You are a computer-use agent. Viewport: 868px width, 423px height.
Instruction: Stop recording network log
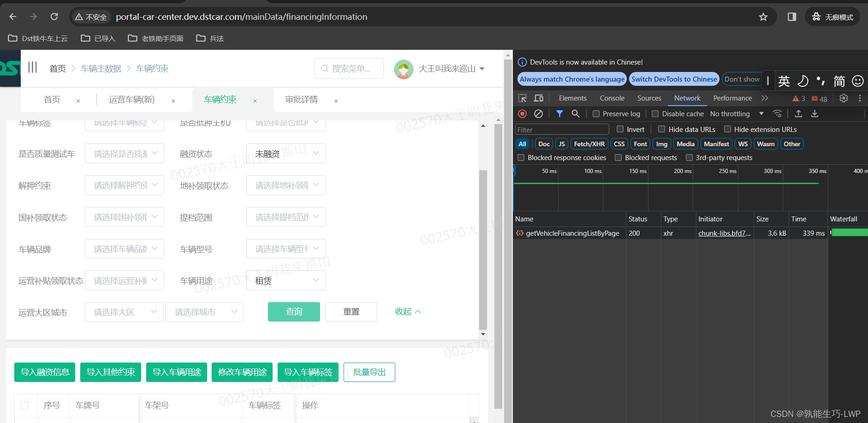[x=523, y=113]
